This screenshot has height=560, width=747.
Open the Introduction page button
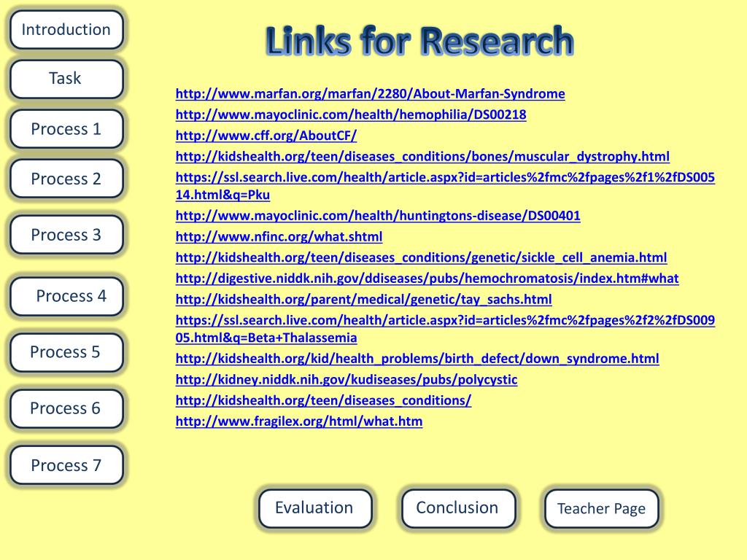(x=66, y=29)
